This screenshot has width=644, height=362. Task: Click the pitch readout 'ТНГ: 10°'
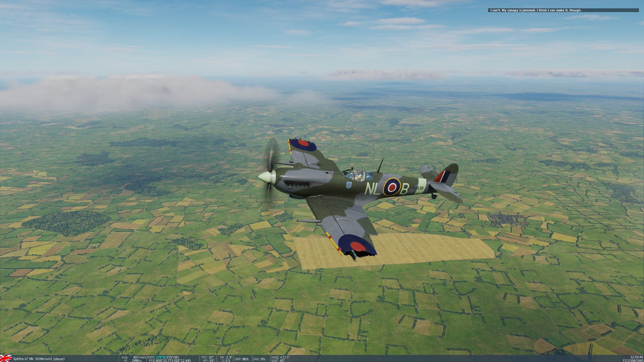(x=207, y=357)
